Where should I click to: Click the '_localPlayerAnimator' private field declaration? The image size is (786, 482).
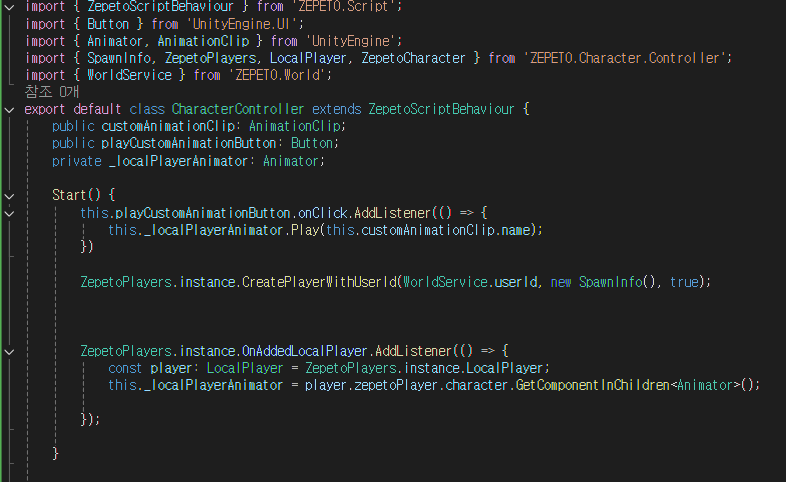[178, 161]
